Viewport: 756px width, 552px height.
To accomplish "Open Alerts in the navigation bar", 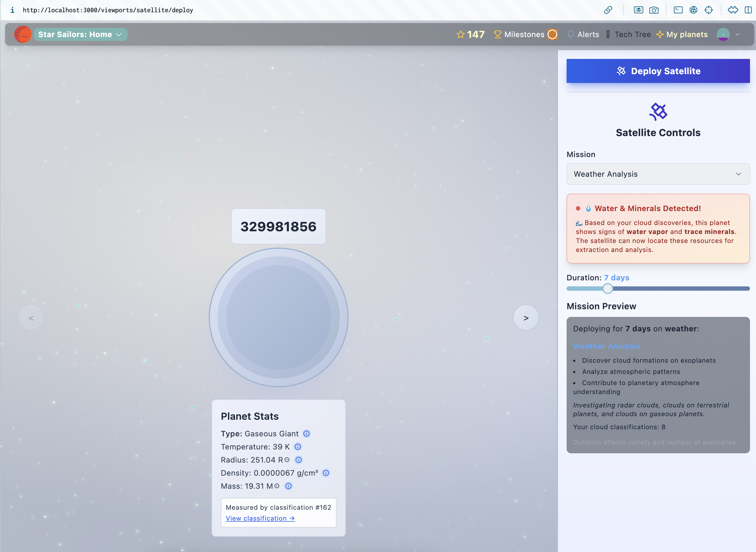I will tap(583, 34).
